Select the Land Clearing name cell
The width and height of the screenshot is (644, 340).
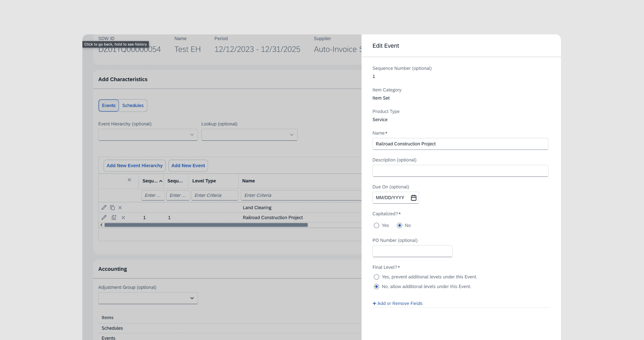click(257, 208)
